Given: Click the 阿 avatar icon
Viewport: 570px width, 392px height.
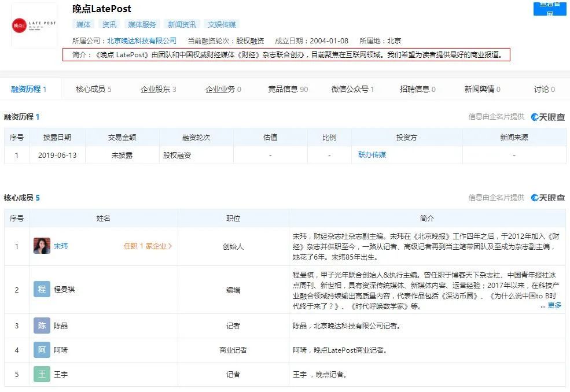Looking at the screenshot, I should coord(42,350).
